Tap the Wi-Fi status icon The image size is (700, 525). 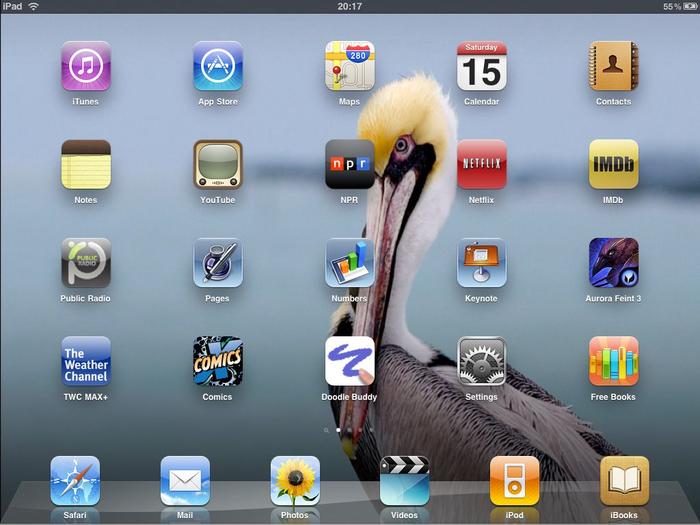click(33, 6)
